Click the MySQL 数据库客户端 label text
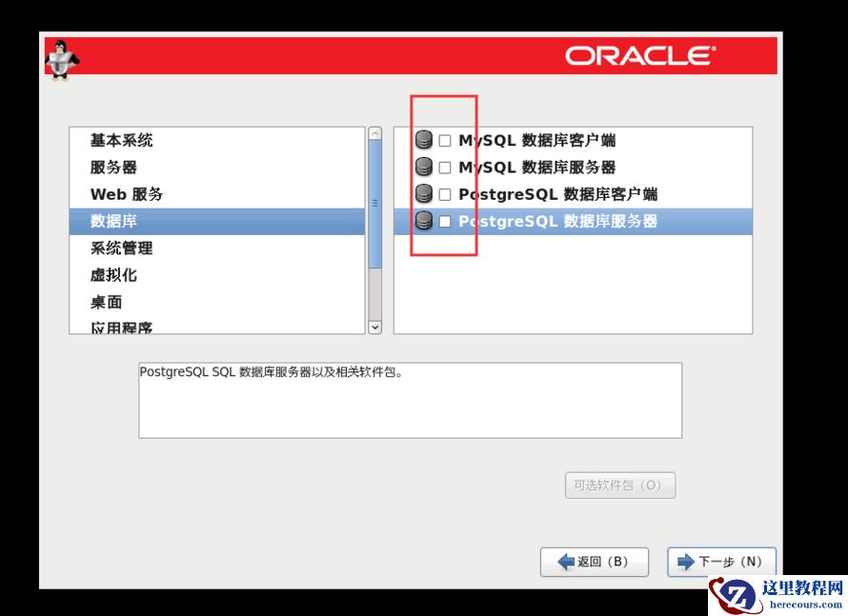 pos(537,141)
